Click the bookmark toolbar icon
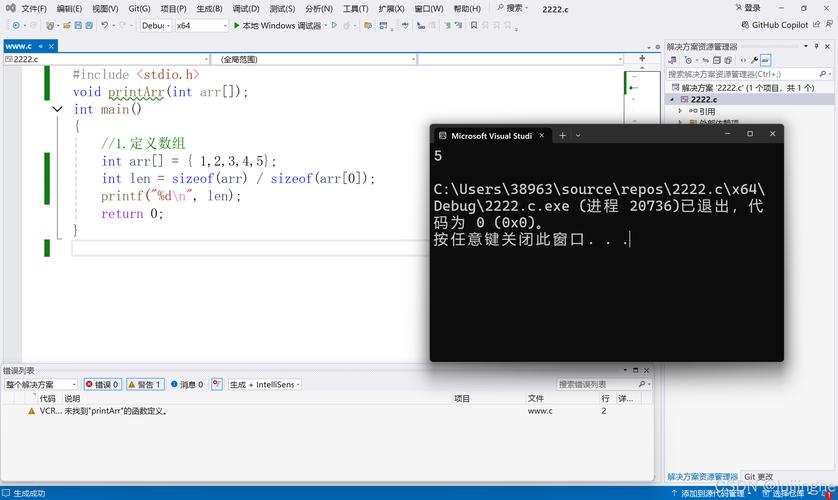The width and height of the screenshot is (838, 500). (474, 25)
